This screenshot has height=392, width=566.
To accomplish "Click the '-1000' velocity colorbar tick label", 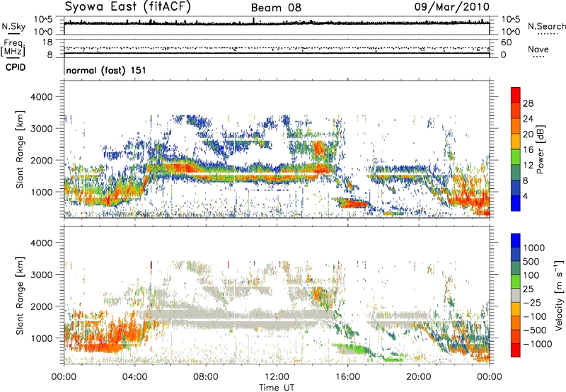I will point(537,344).
